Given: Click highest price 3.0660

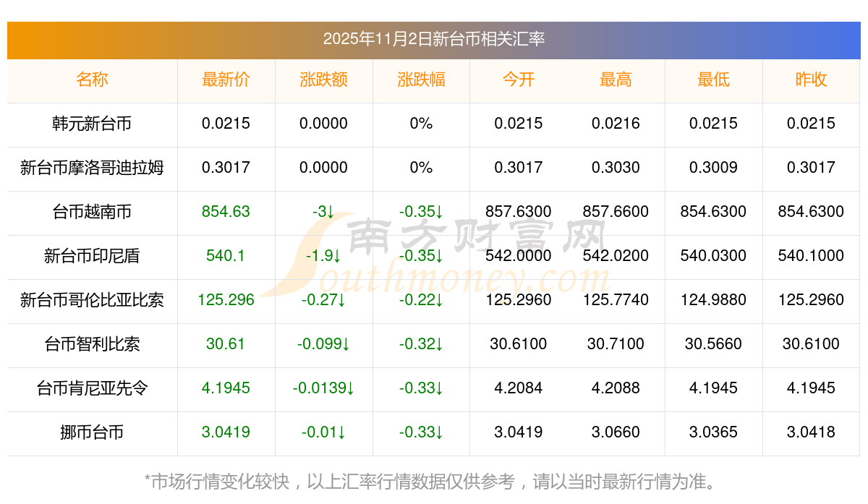Looking at the screenshot, I should (616, 432).
